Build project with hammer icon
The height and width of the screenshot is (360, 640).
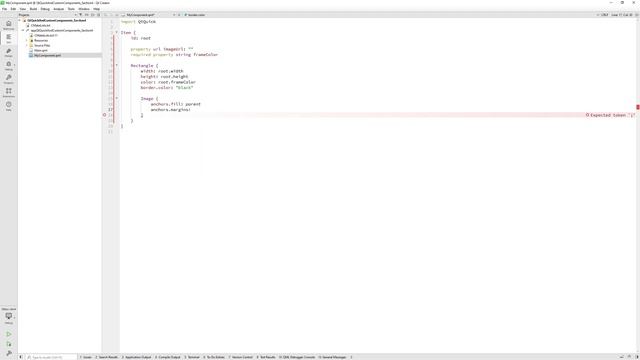(x=9, y=353)
